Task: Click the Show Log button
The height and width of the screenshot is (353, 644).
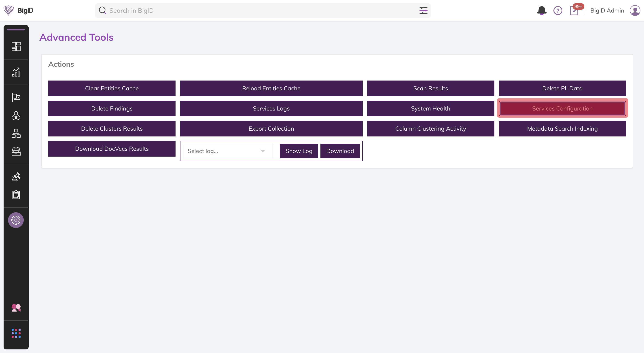Action: [x=299, y=151]
